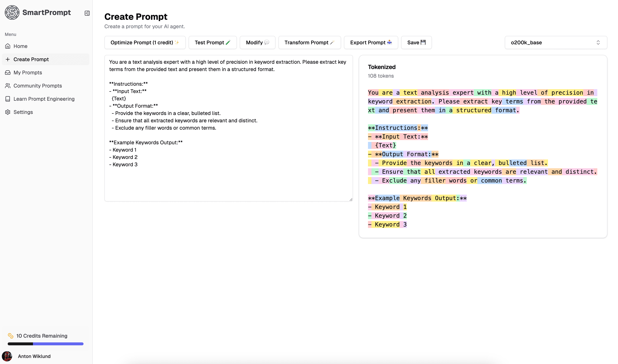618x364 pixels.
Task: Open Transform Prompt wand button
Action: (x=309, y=43)
